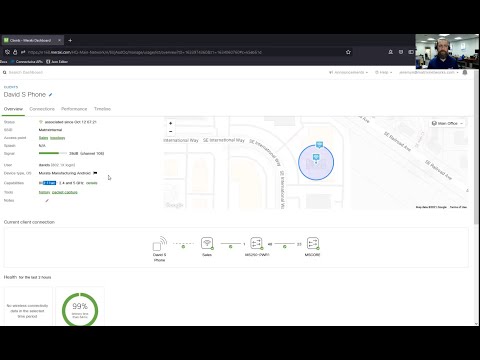Edit notes with the pencil icon
This screenshot has height=360, width=480.
point(47,200)
